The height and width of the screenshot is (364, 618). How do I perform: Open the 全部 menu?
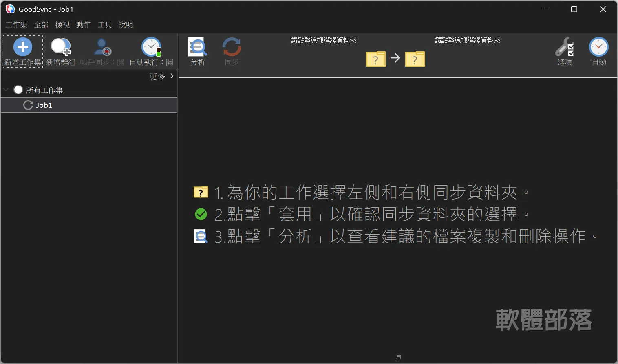41,25
